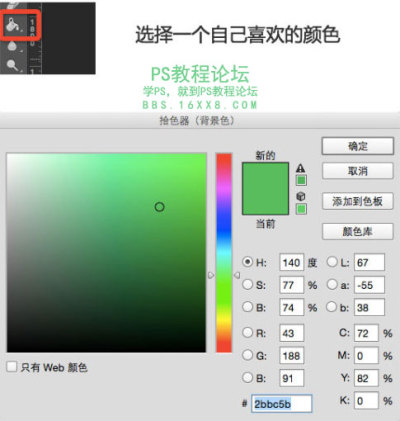This screenshot has height=421, width=400.
Task: Select the Blur tool droplet icon
Action: click(x=12, y=46)
